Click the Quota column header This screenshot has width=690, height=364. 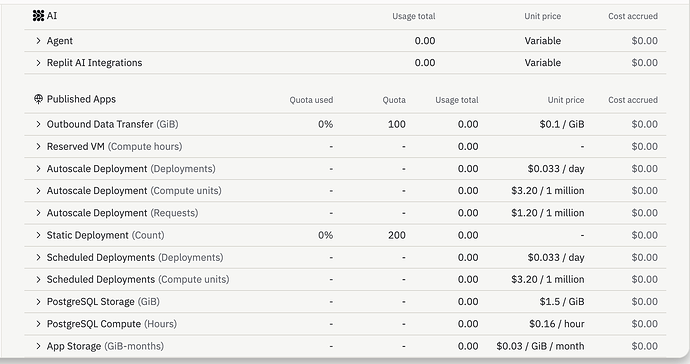click(x=394, y=100)
